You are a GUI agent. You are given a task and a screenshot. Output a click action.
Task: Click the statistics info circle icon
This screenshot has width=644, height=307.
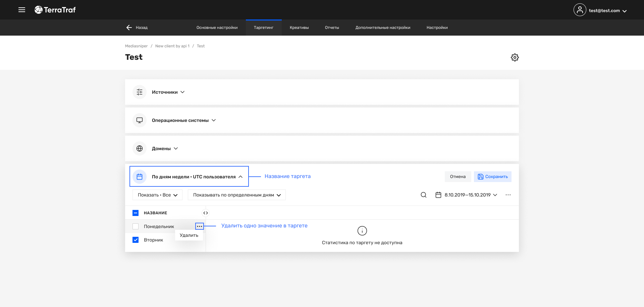pos(362,231)
